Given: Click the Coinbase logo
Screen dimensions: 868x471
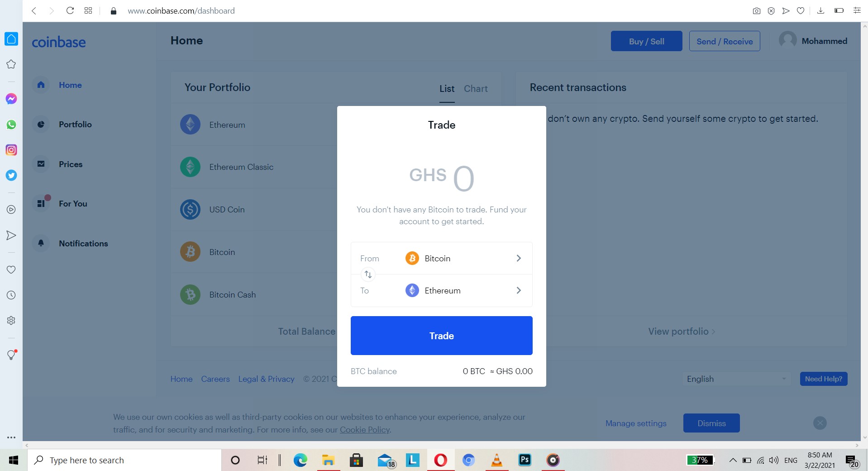Looking at the screenshot, I should pyautogui.click(x=59, y=42).
